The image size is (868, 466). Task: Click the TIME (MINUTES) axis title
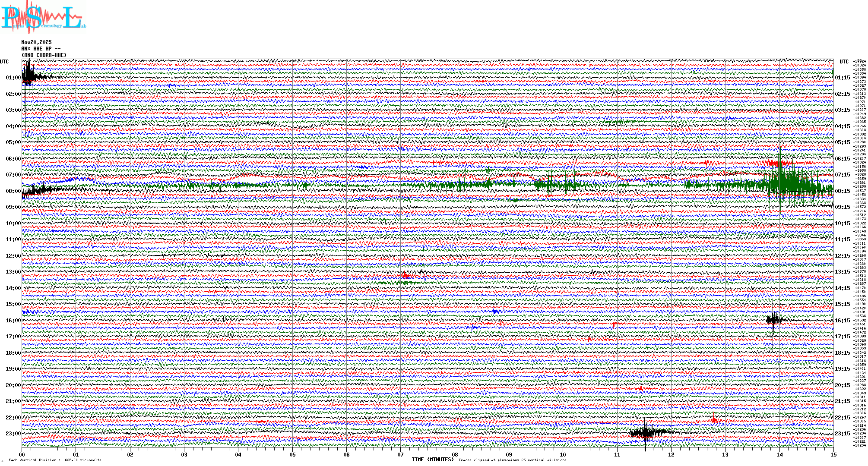tap(433, 460)
